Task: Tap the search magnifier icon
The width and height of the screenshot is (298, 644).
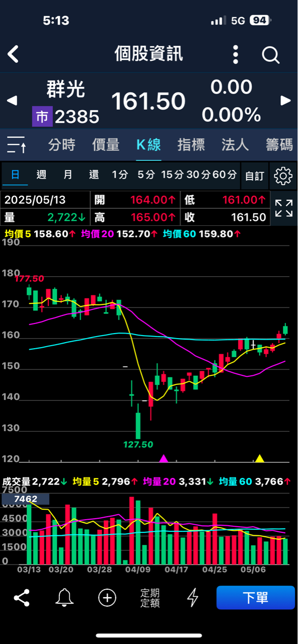Action: click(271, 55)
